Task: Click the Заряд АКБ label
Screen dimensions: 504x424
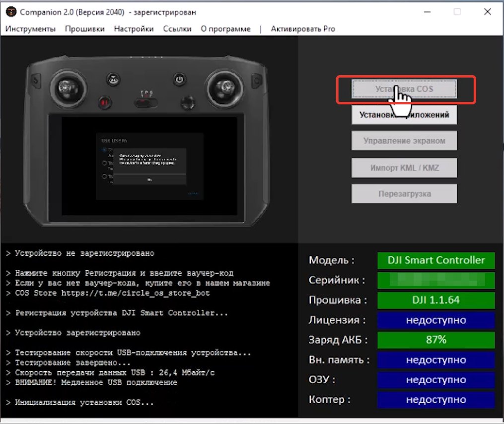Action: click(338, 339)
